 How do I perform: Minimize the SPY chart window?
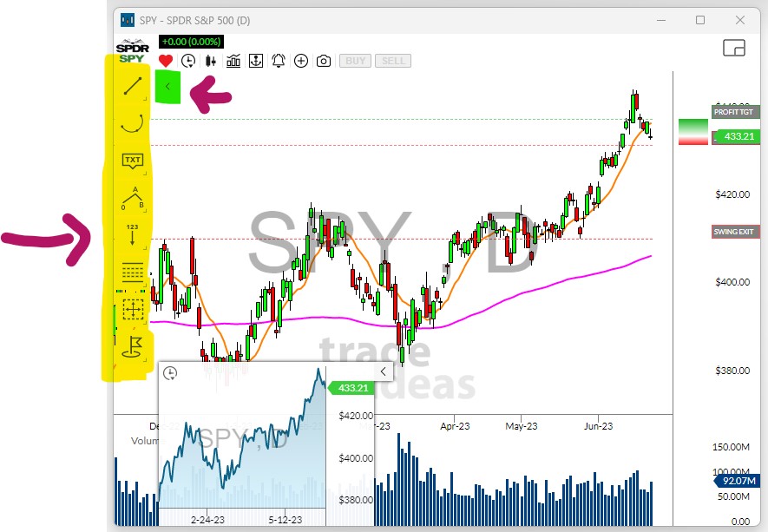[661, 20]
